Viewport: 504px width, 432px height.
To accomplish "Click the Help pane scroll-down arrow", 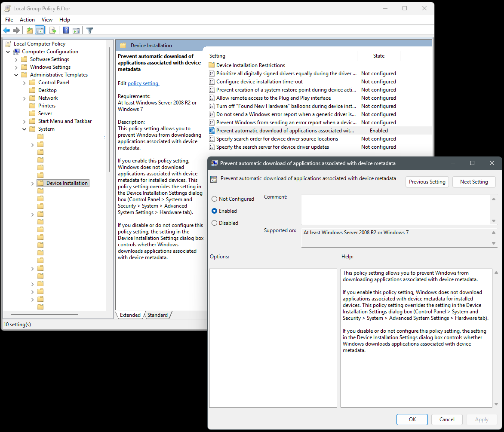I will tap(496, 404).
